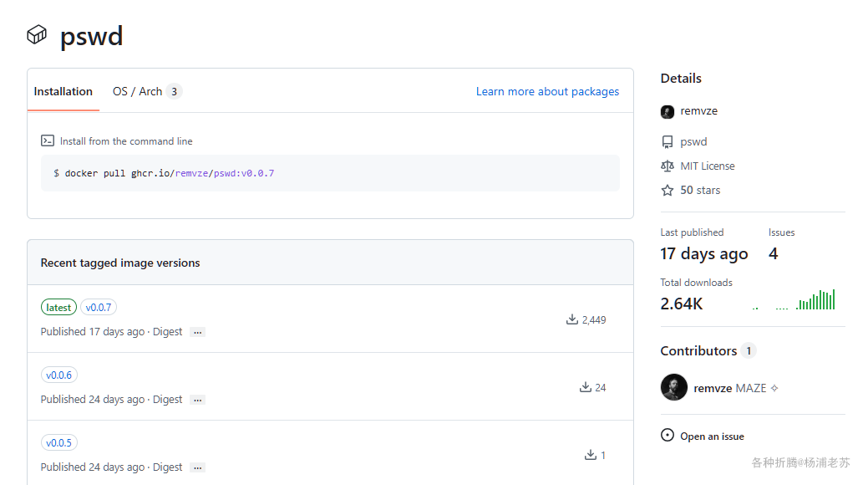The width and height of the screenshot is (868, 485).
Task: Open the remvze contributor profile picture
Action: click(x=673, y=388)
